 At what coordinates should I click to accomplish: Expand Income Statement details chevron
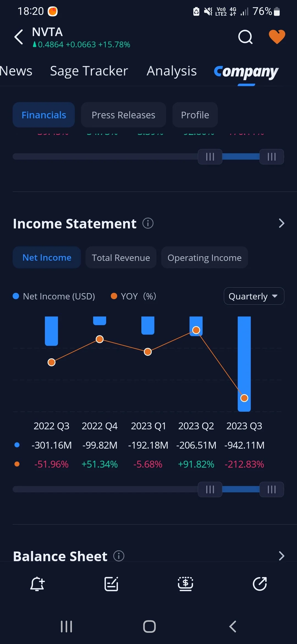tap(282, 223)
